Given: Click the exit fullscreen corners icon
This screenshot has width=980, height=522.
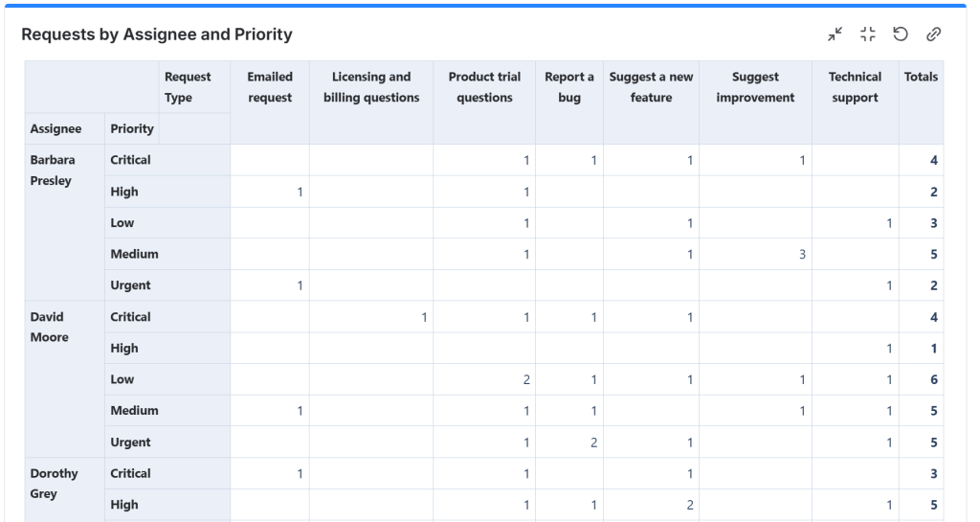Looking at the screenshot, I should (x=868, y=34).
